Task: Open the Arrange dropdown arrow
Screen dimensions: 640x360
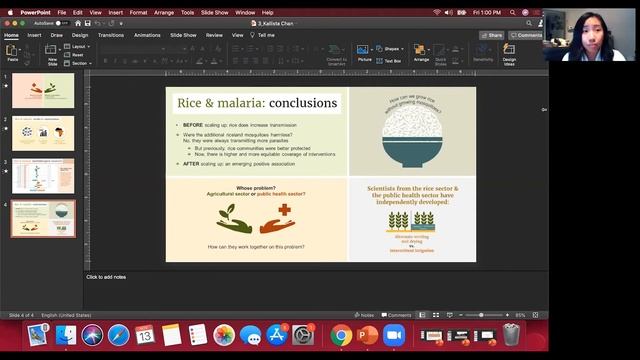Action: point(429,50)
